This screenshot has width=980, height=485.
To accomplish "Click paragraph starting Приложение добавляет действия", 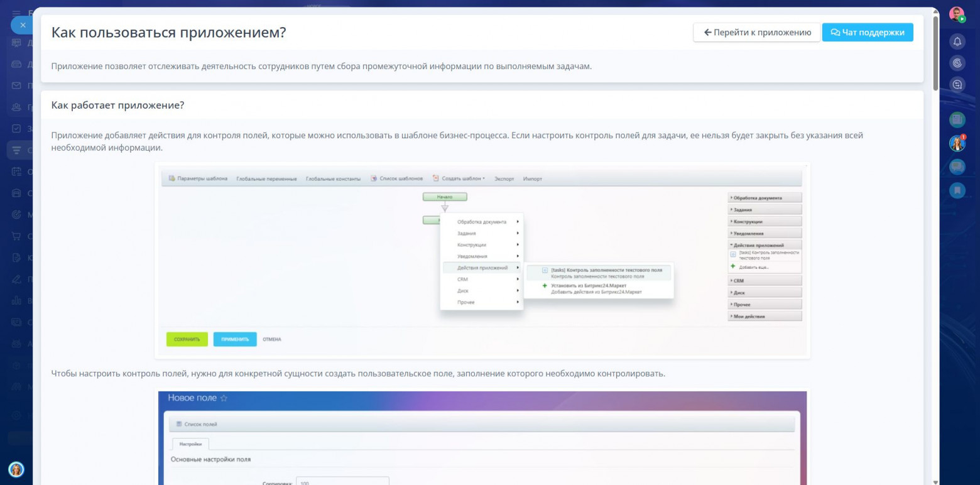I will [457, 141].
